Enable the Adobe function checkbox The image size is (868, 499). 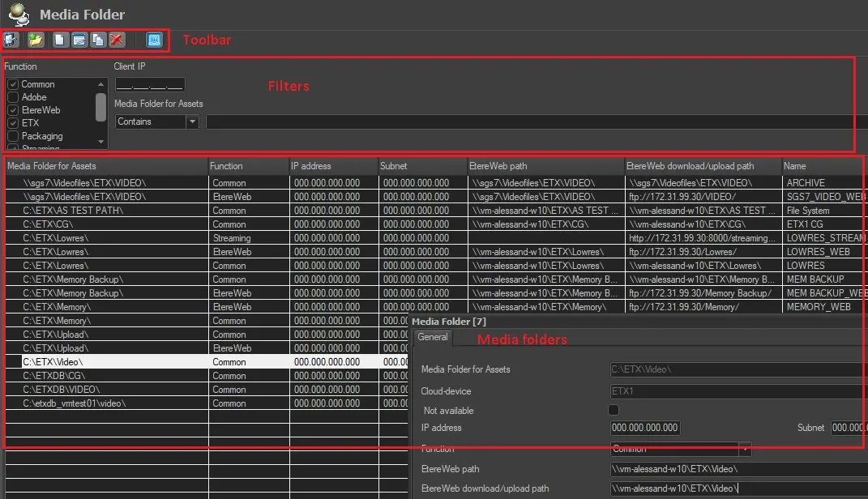point(13,97)
